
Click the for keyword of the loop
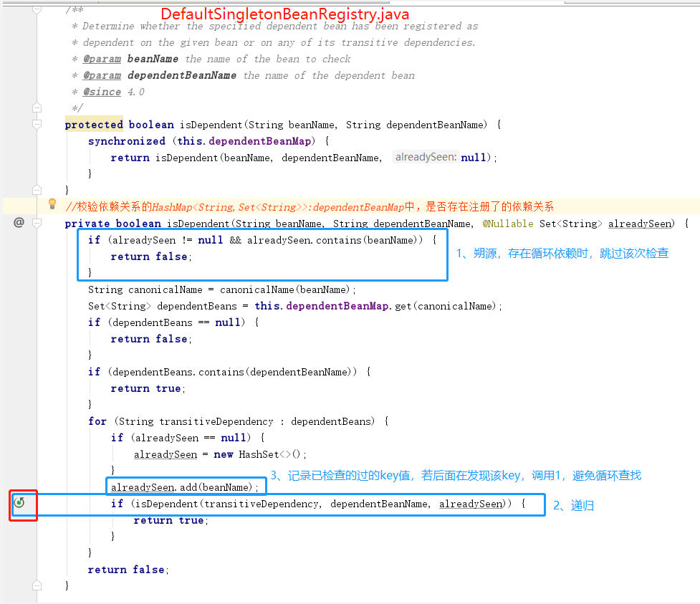(97, 421)
